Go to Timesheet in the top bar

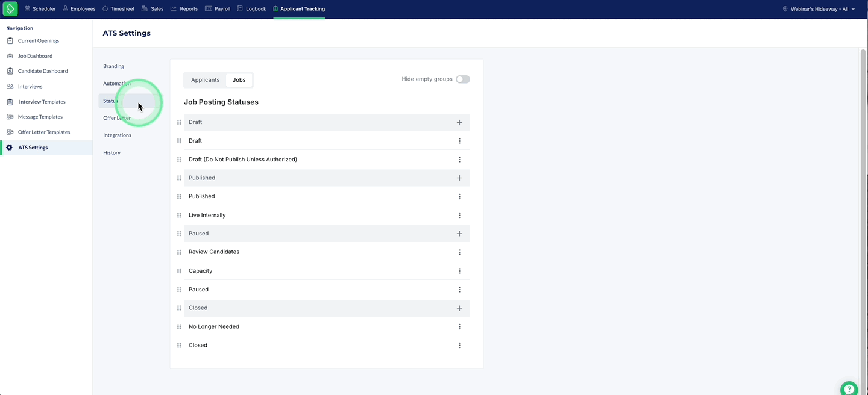(118, 9)
